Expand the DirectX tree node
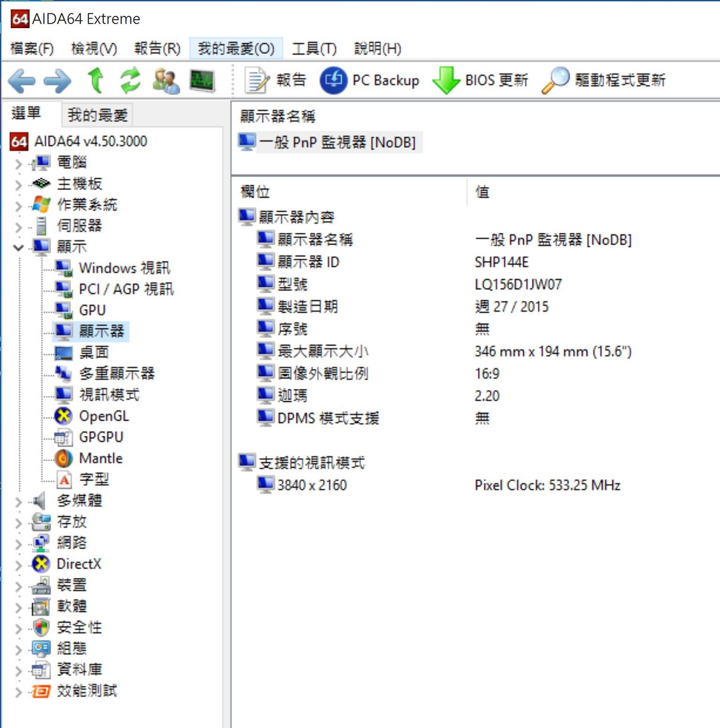The height and width of the screenshot is (728, 720). pyautogui.click(x=19, y=565)
